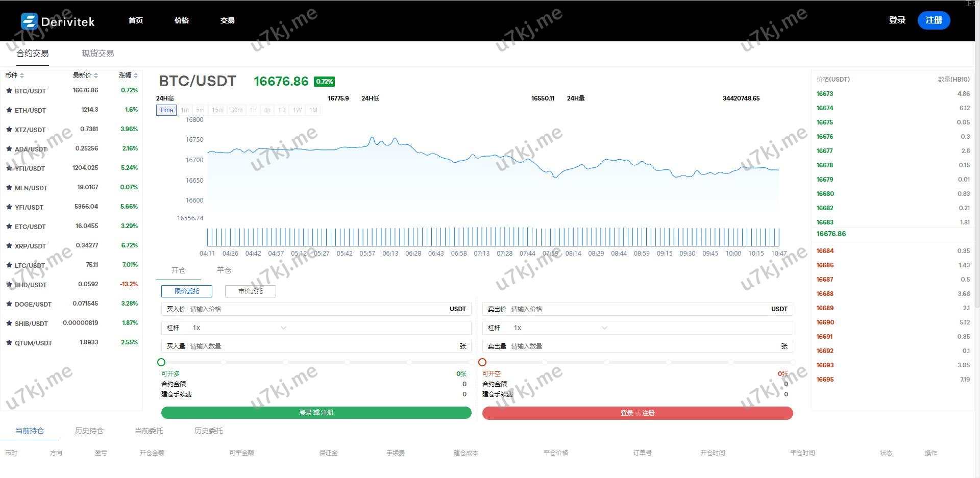Expand the sell-side 杠杆 leverage dropdown
This screenshot has height=478, width=980.
(x=604, y=328)
